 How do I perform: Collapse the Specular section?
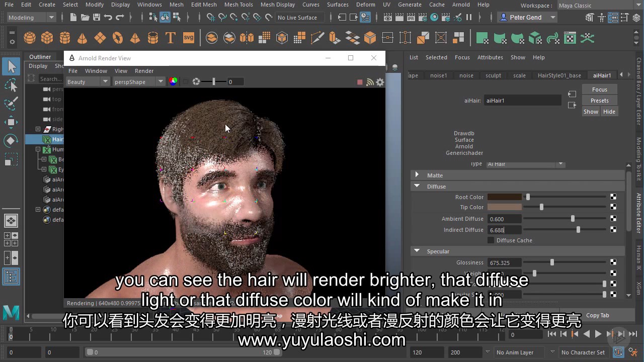(417, 251)
